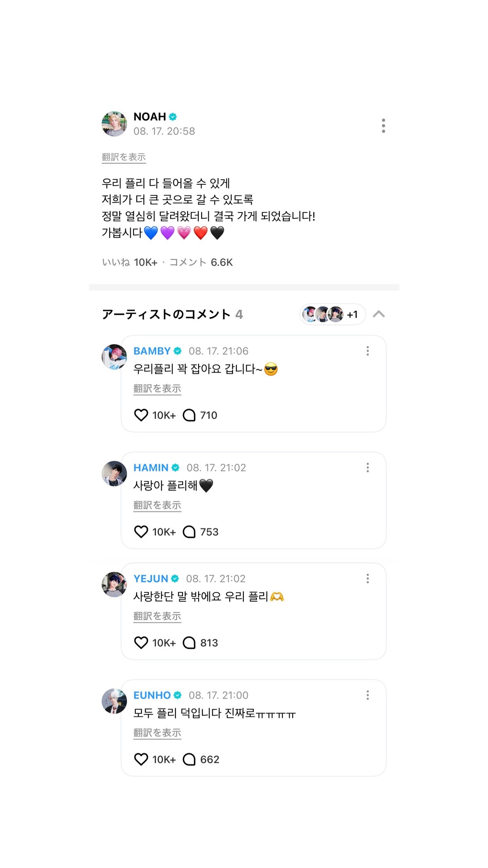488x868 pixels.
Task: Open the reply bubble on EUNHO's comment
Action: point(189,759)
